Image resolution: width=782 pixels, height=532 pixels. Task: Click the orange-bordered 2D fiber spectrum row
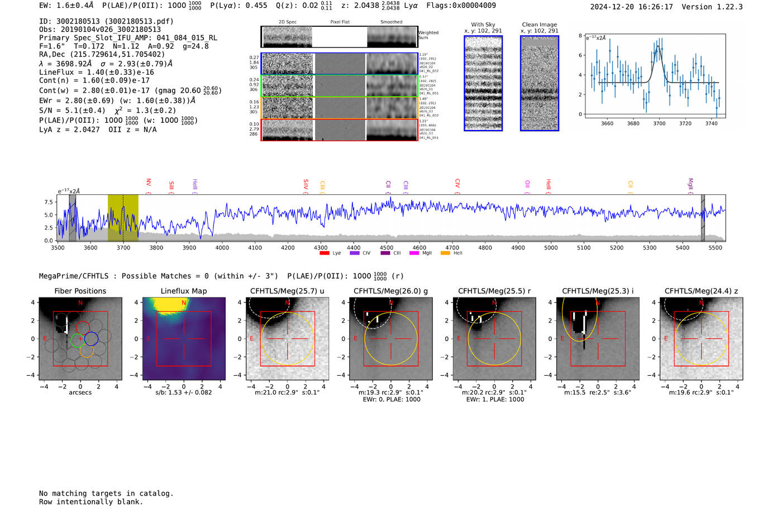click(339, 108)
